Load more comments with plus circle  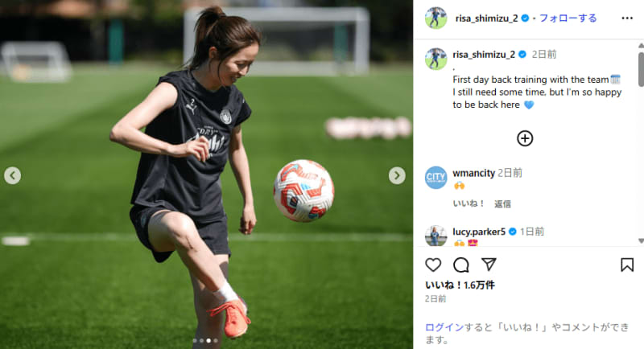click(x=525, y=138)
